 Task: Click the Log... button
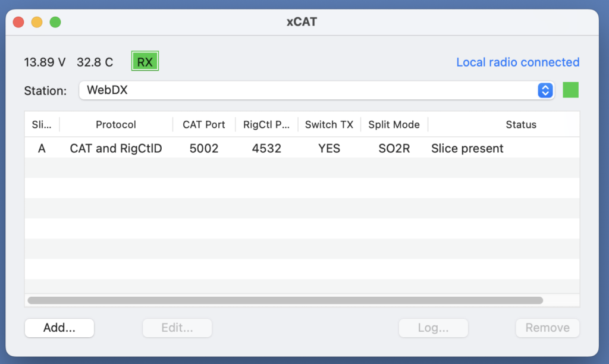pos(434,328)
